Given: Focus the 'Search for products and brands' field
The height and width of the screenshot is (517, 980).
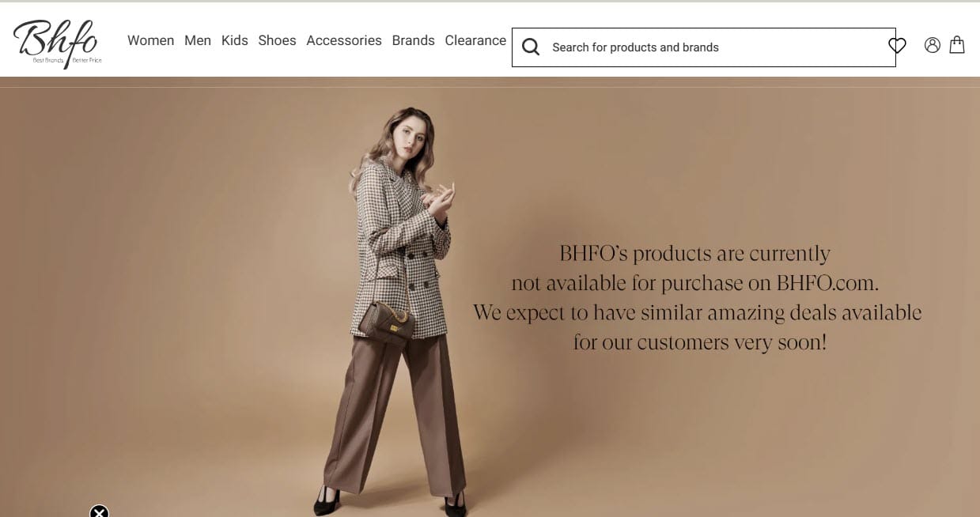Looking at the screenshot, I should coord(704,47).
